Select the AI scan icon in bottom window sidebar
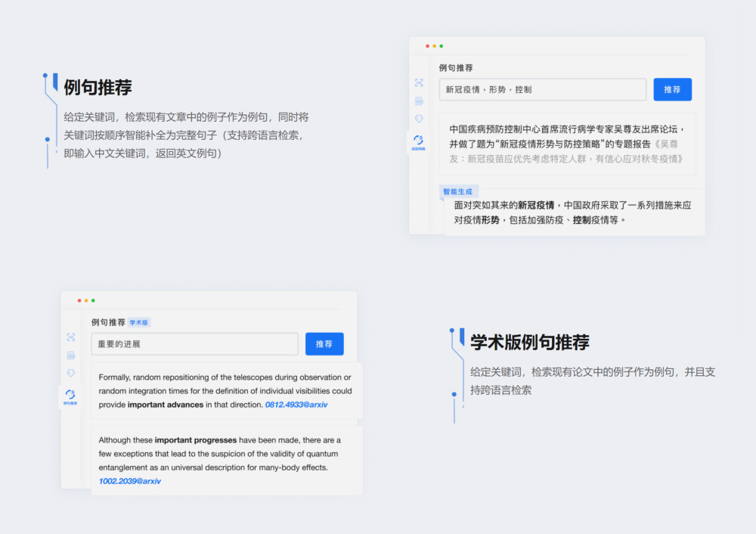The image size is (756, 534). (71, 337)
